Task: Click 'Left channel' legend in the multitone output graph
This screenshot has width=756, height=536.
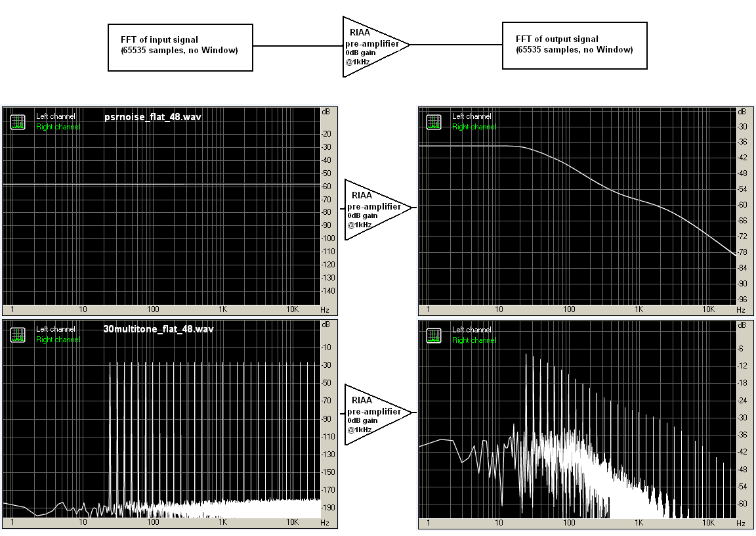Action: [x=472, y=330]
